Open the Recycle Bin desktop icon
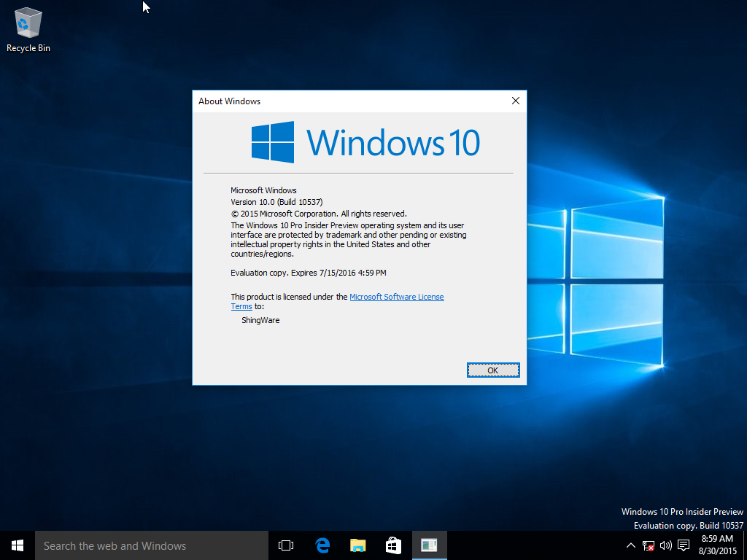 [28, 29]
